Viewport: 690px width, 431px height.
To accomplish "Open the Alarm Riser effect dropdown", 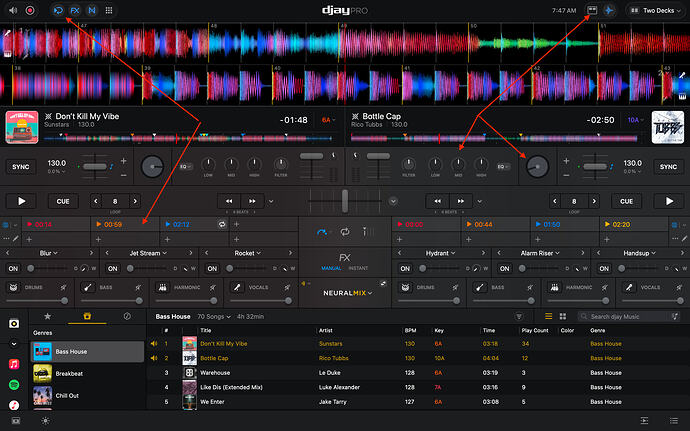I will (x=540, y=253).
